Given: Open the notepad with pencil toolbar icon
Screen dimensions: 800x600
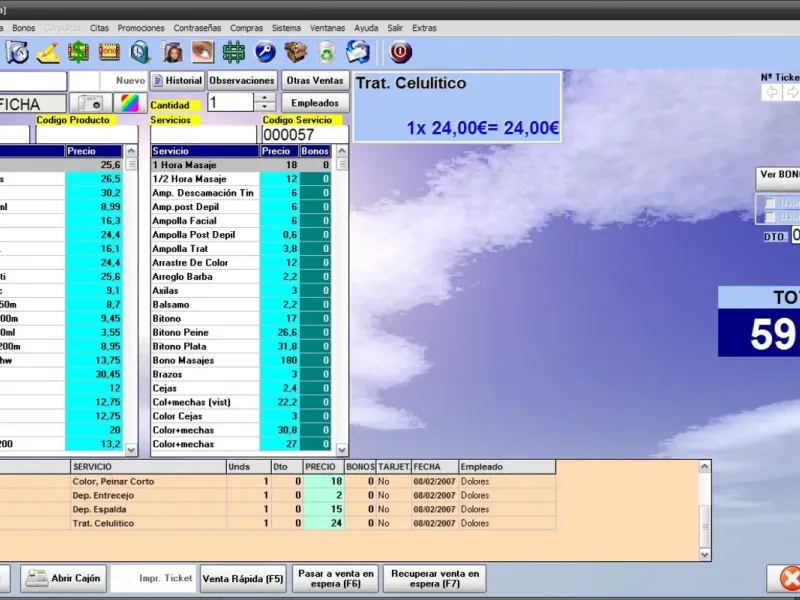Looking at the screenshot, I should point(48,52).
